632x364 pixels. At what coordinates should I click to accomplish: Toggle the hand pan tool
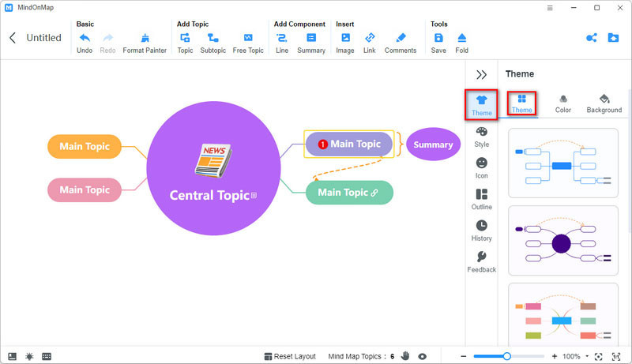405,356
